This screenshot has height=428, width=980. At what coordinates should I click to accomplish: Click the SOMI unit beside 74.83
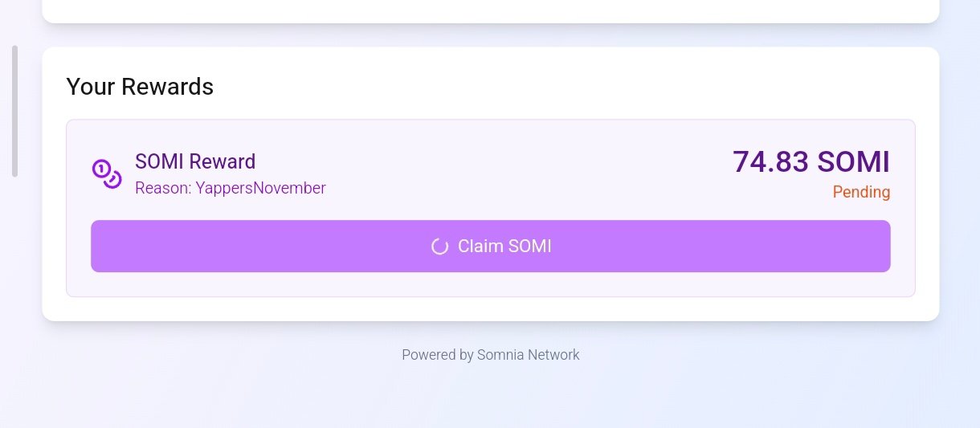click(854, 162)
